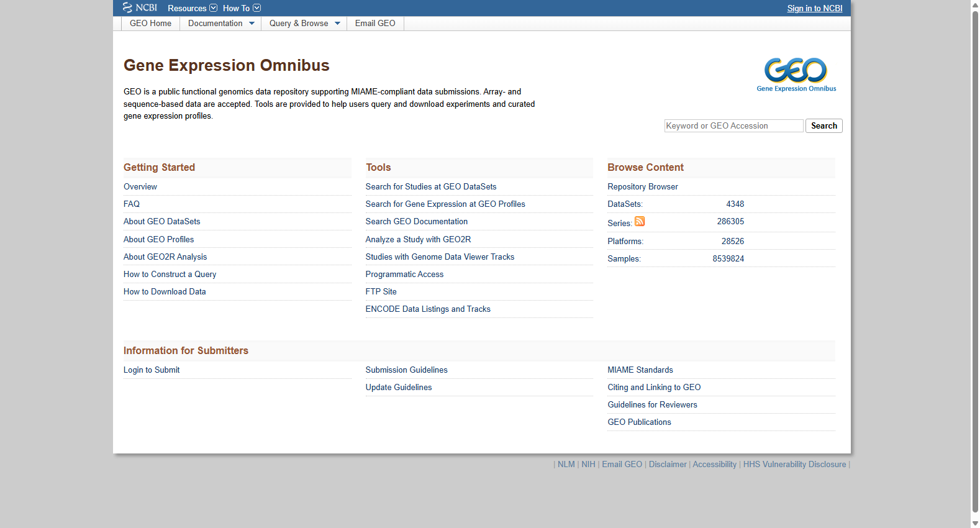
Task: Open Guidelines for Reviewers
Action: click(653, 404)
